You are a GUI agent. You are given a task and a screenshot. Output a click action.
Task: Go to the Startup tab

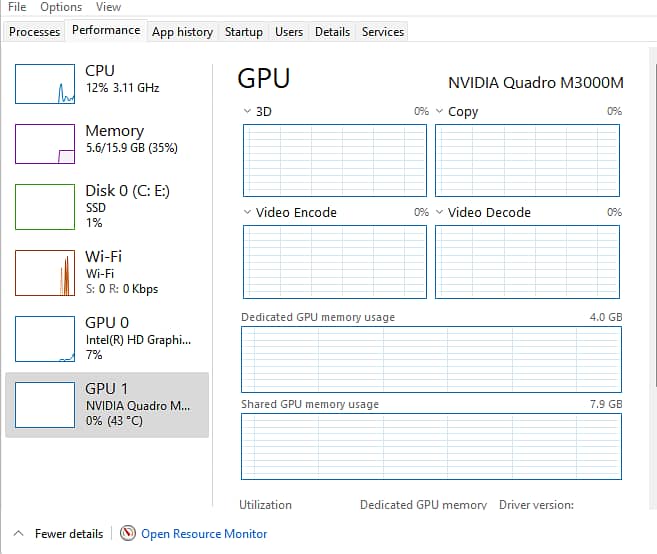[243, 32]
